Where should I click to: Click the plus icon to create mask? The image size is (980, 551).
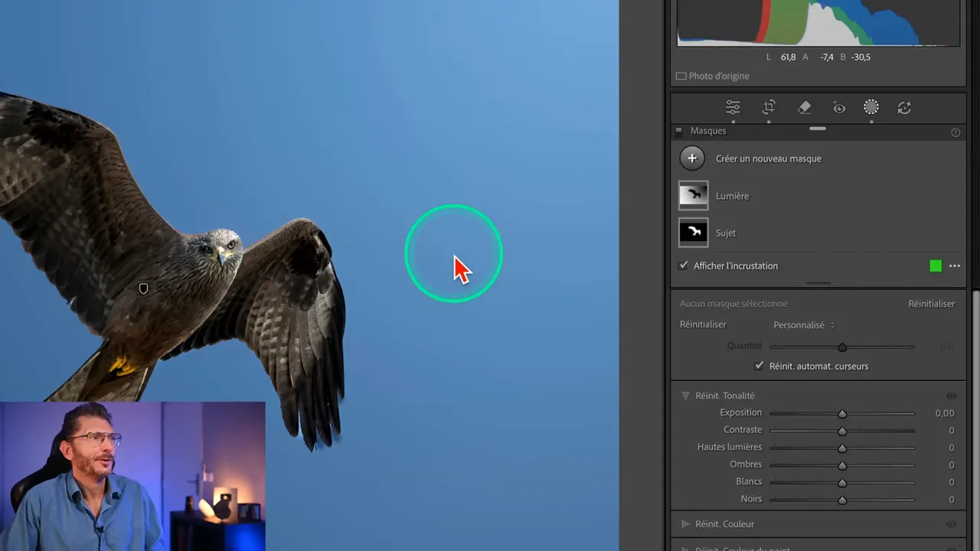(x=692, y=158)
